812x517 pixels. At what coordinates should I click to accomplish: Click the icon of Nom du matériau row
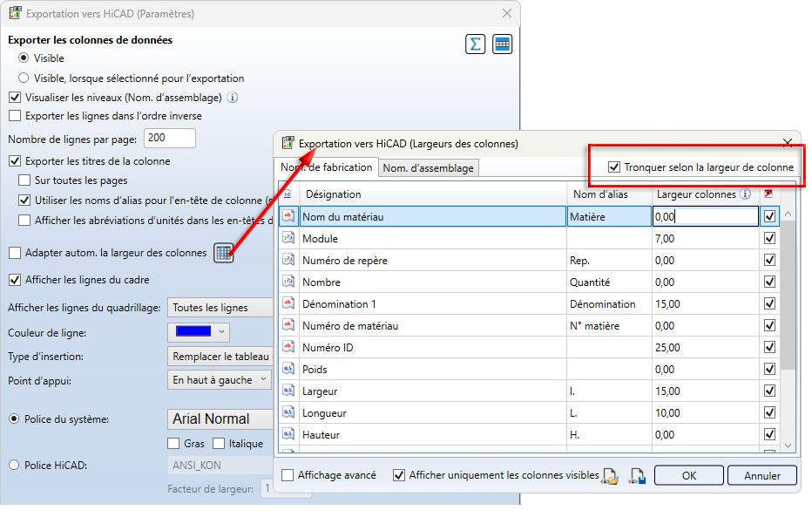coord(288,216)
